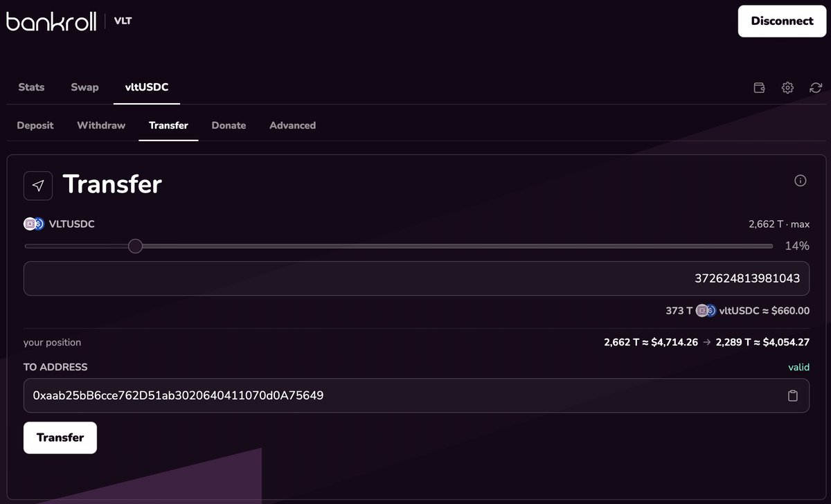Click the '2,662 T · max' link

779,224
